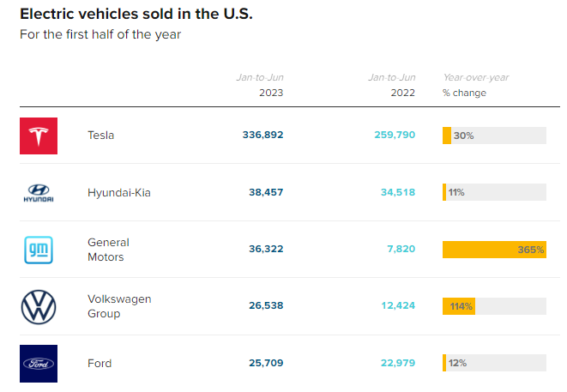This screenshot has width=567, height=392.
Task: Click the Hyundai logo icon
Action: pos(39,193)
